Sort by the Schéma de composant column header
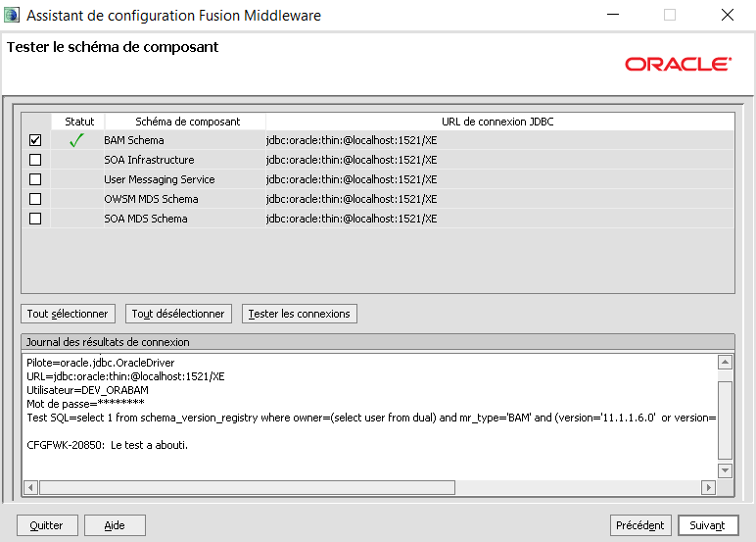 [x=187, y=122]
